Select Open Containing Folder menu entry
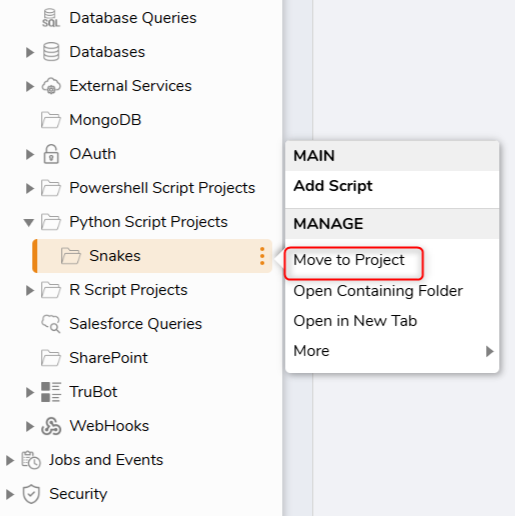Viewport: 515px width, 516px height. pyautogui.click(x=378, y=291)
